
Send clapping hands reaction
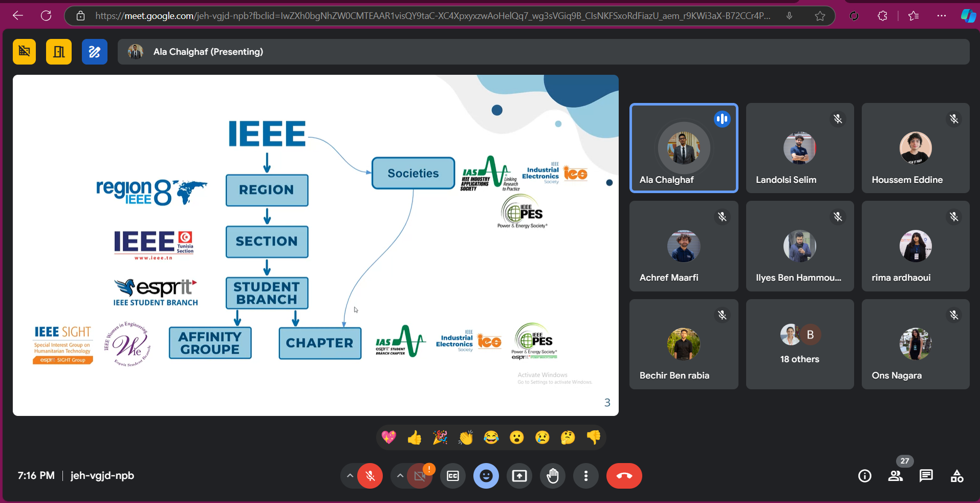(x=466, y=437)
